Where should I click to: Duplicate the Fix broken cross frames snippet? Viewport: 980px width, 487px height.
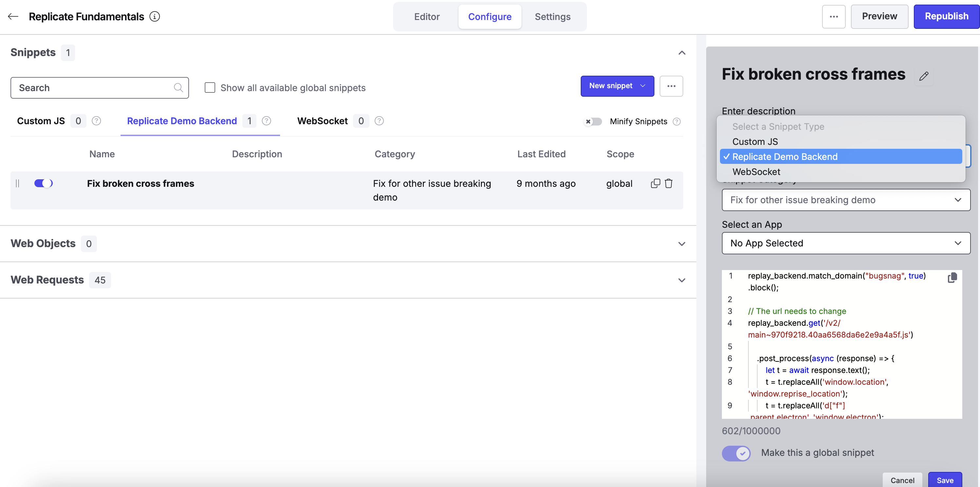pos(655,184)
